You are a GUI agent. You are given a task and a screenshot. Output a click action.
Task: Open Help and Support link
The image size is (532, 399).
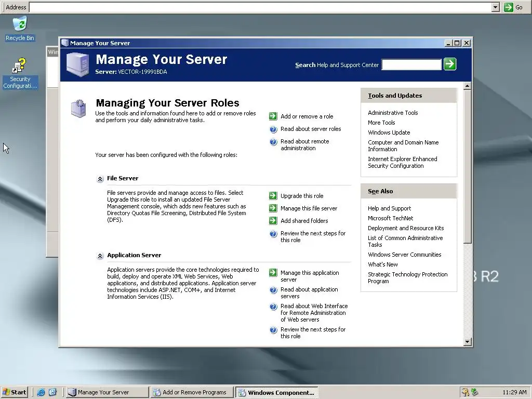pos(389,208)
